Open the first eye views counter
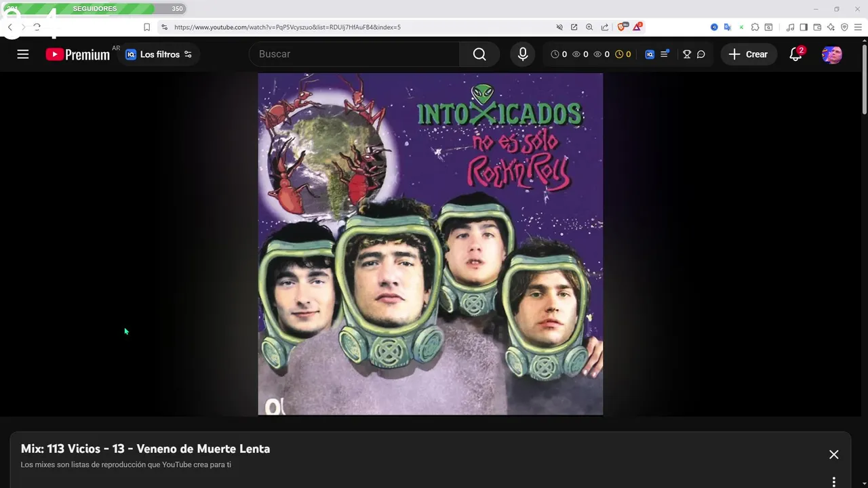This screenshot has width=868, height=488. pyautogui.click(x=580, y=54)
